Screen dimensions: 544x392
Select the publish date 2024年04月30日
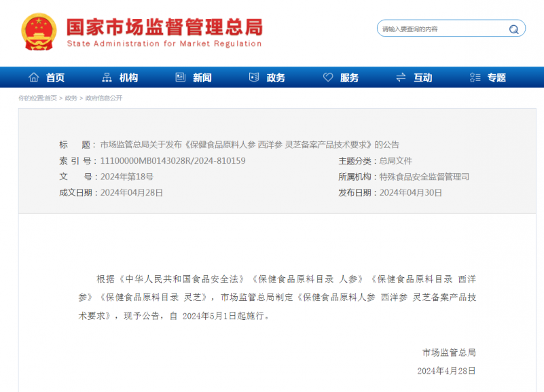[x=410, y=193]
